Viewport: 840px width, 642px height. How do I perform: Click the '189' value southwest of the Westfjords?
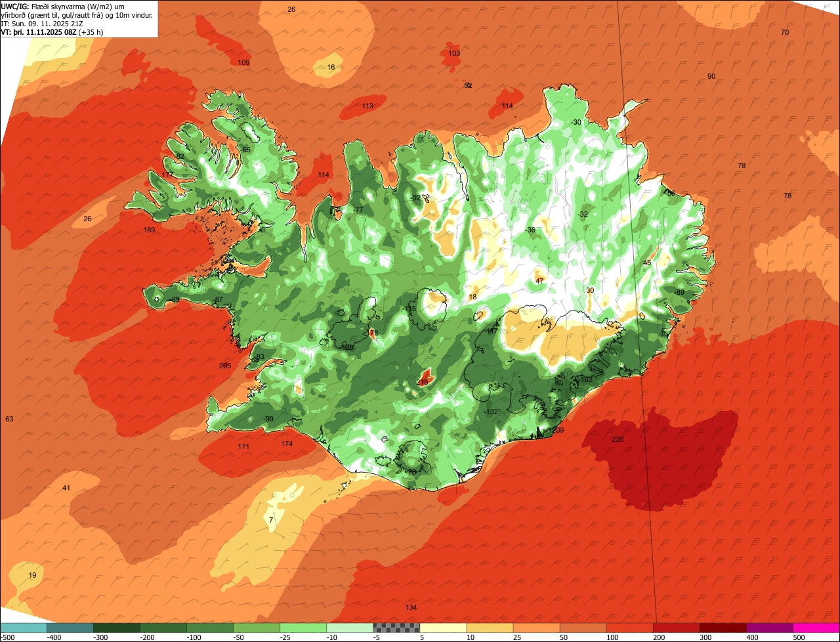149,230
